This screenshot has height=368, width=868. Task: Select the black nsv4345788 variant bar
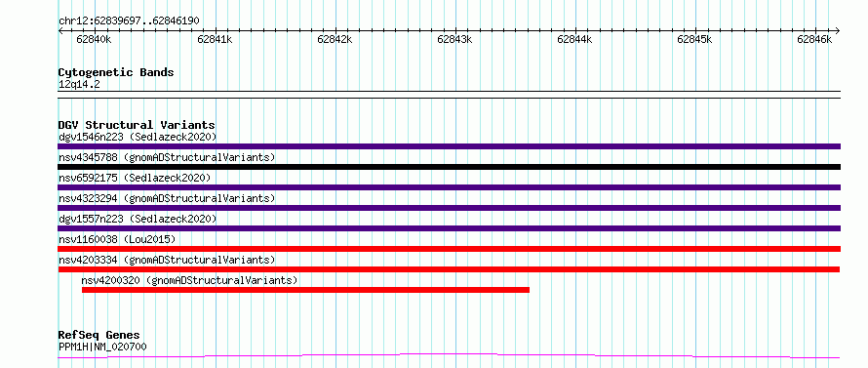pyautogui.click(x=449, y=167)
